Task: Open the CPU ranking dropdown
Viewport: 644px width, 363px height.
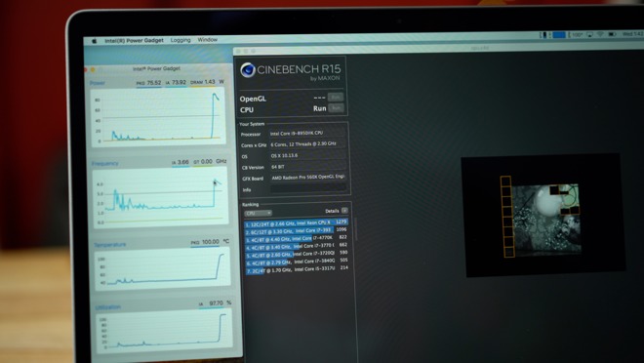Action: [258, 213]
